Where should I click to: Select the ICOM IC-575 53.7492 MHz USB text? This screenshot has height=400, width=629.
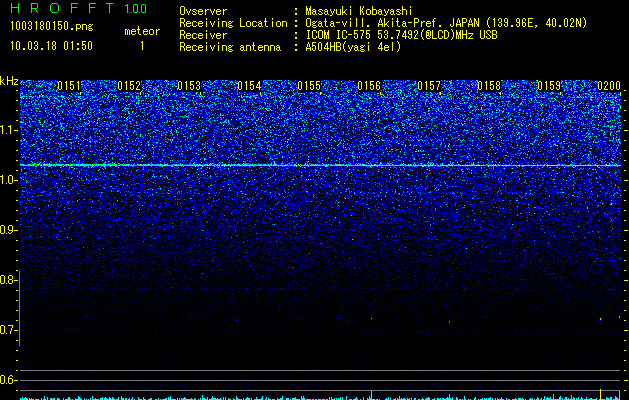(x=401, y=35)
